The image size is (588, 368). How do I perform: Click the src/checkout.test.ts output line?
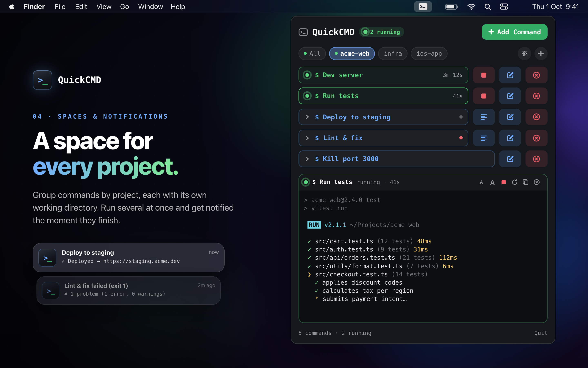(x=368, y=274)
